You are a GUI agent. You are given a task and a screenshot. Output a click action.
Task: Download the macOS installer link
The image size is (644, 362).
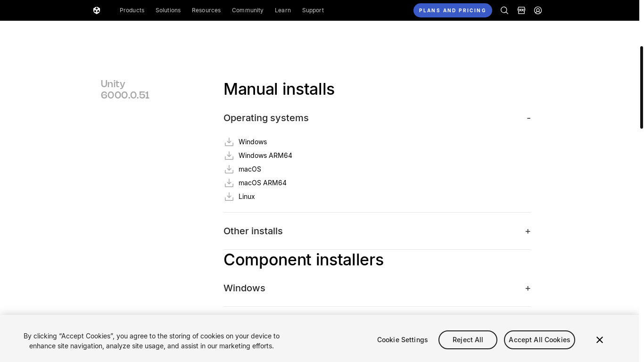coord(250,169)
